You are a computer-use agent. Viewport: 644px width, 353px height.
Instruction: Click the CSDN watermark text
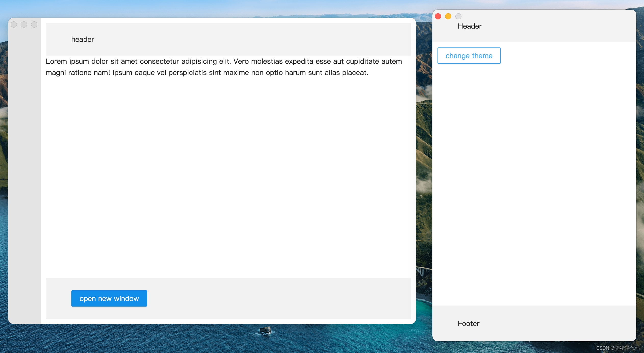coord(618,348)
